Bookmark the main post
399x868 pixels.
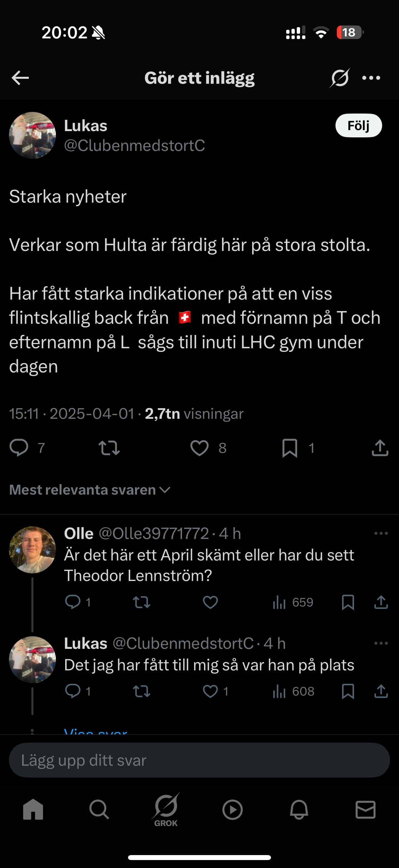(x=289, y=448)
